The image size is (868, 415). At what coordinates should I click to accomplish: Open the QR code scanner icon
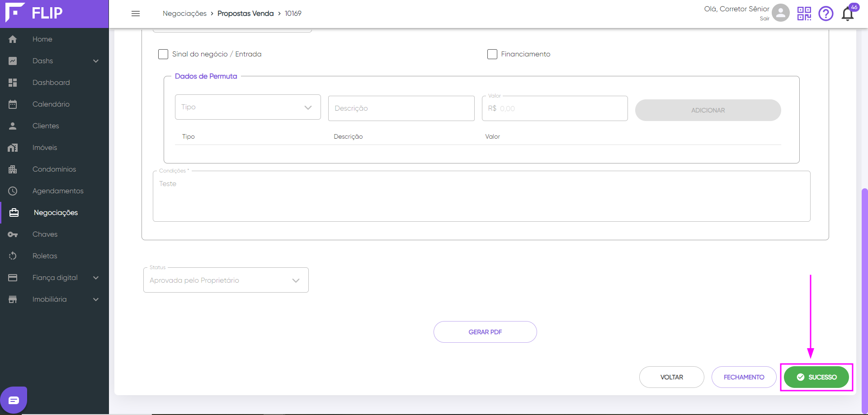pyautogui.click(x=804, y=14)
